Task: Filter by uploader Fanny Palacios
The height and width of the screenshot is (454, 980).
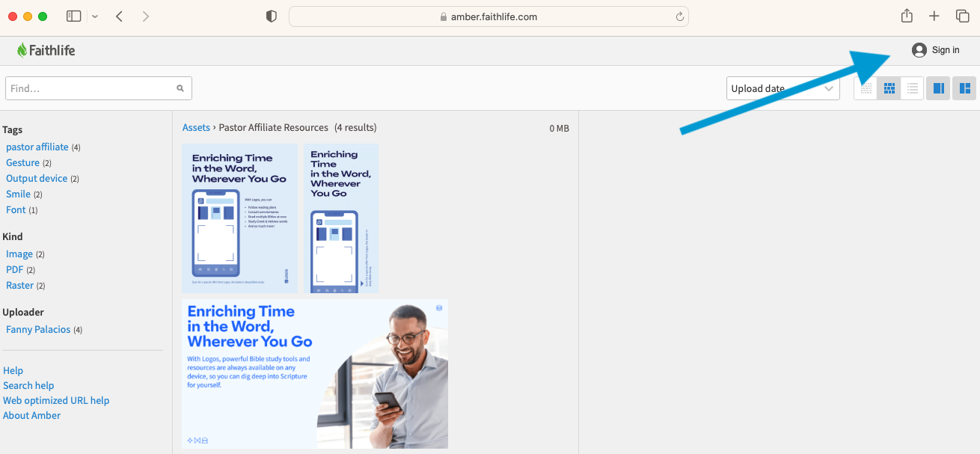Action: click(x=38, y=330)
